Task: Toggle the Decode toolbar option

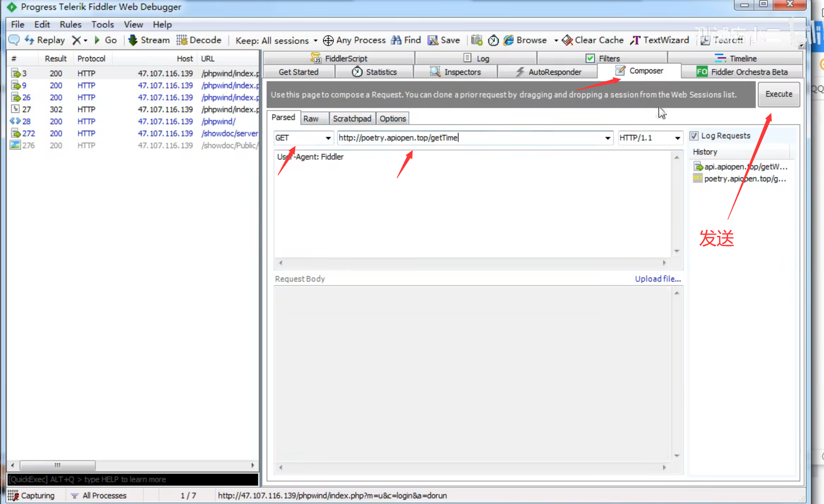Action: pos(199,40)
